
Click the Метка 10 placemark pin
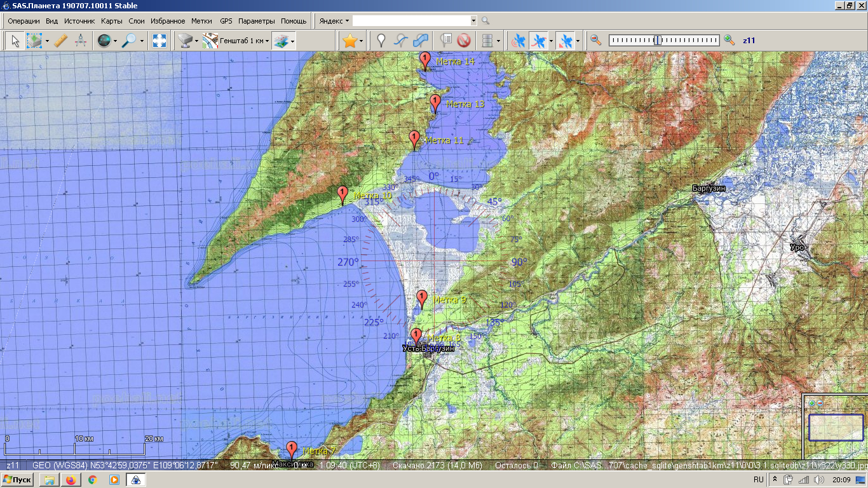point(342,195)
